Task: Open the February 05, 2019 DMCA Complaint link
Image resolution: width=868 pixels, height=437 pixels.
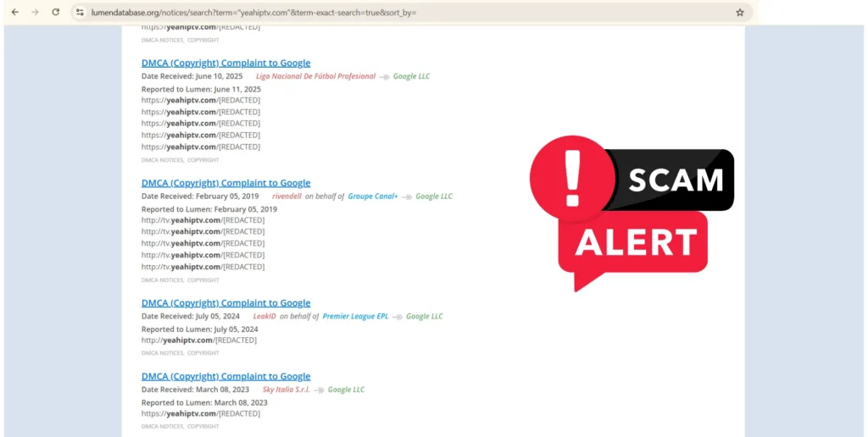Action: tap(225, 183)
